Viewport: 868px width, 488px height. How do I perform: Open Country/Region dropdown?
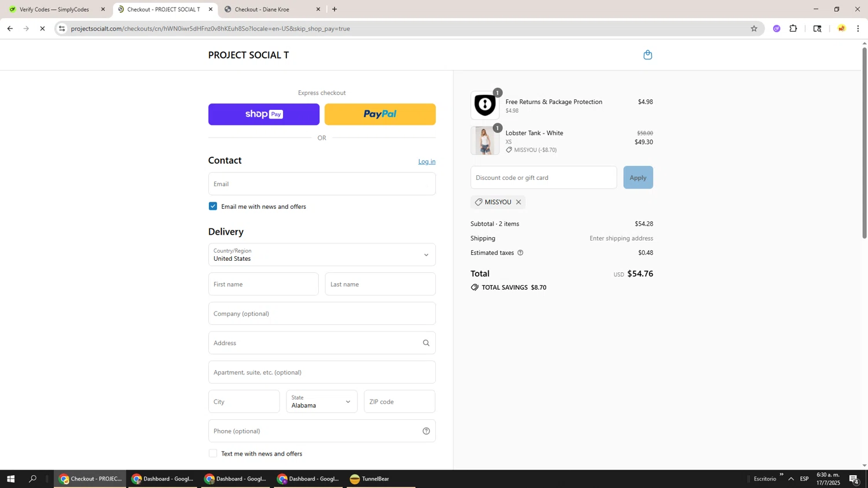pyautogui.click(x=322, y=255)
